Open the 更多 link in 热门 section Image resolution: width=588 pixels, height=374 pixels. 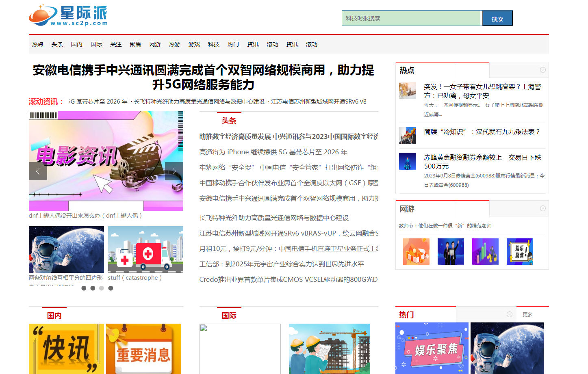pyautogui.click(x=527, y=315)
